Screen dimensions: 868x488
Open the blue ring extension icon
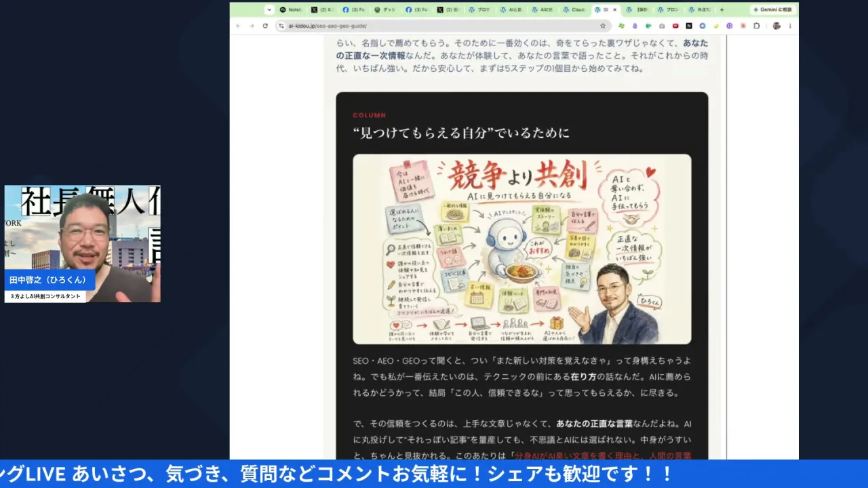coord(703,26)
